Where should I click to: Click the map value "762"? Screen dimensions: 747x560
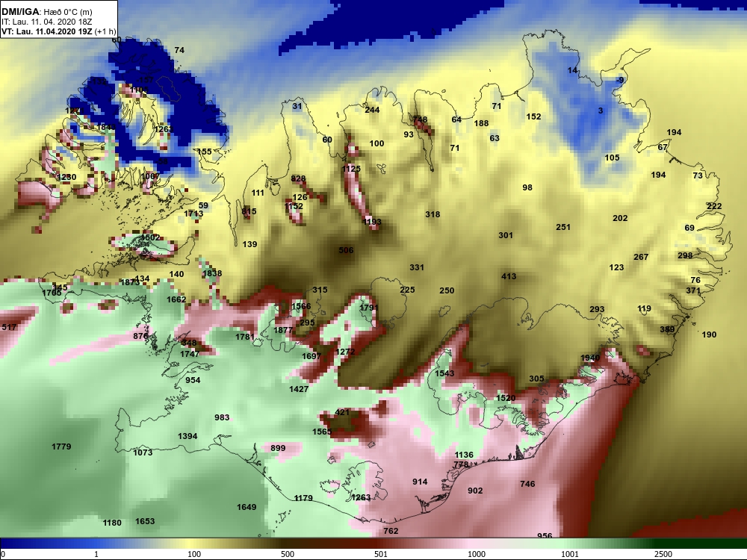391,531
